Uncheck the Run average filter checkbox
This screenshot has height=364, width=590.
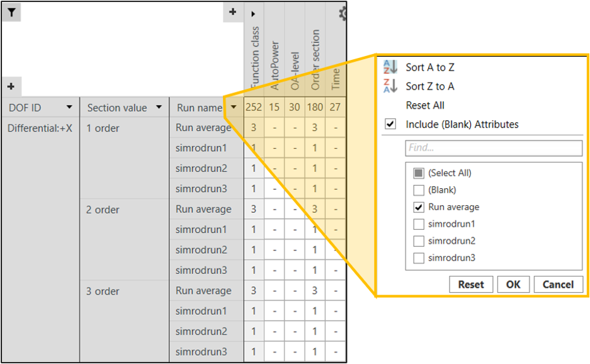click(x=418, y=207)
